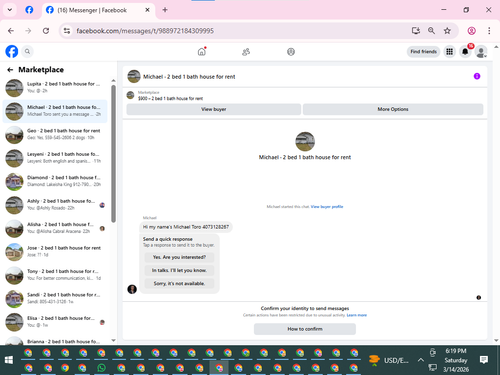Image resolution: width=500 pixels, height=375 pixels.
Task: Open the Lesyeni conversation
Action: point(55,158)
